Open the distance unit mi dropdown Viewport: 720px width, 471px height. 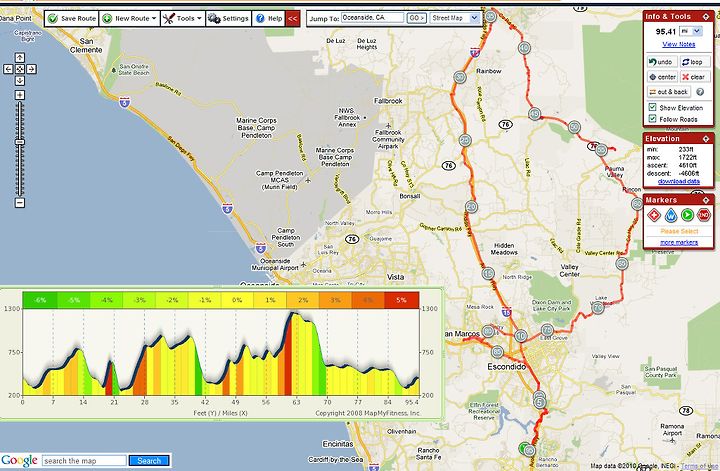(x=691, y=31)
